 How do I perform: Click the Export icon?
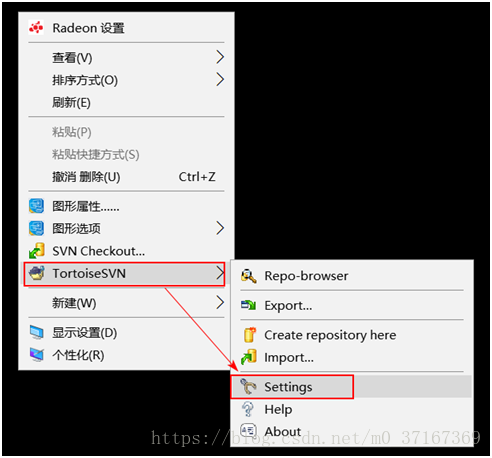tap(249, 305)
